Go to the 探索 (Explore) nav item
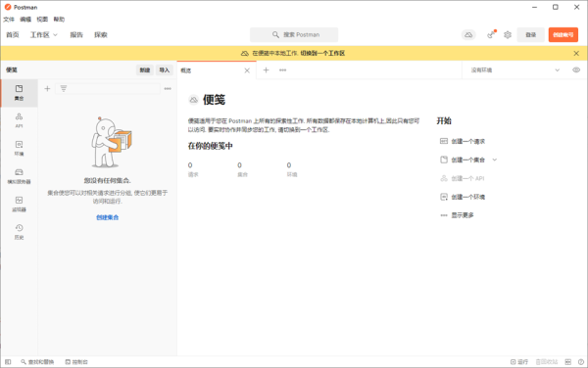 pyautogui.click(x=101, y=35)
